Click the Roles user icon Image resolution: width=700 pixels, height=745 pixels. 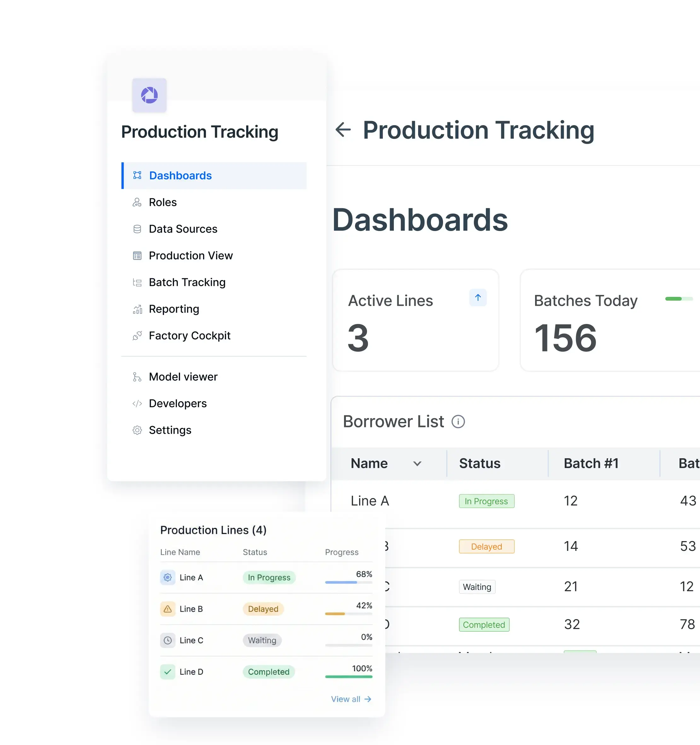pos(137,202)
